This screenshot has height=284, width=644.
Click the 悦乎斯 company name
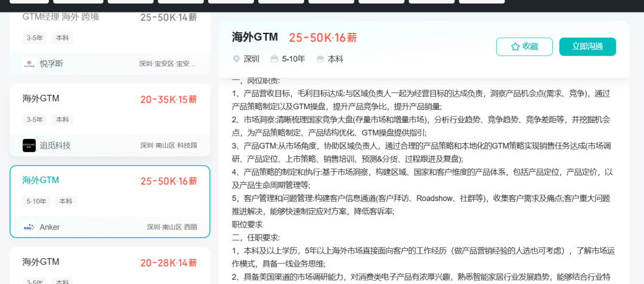click(x=51, y=64)
